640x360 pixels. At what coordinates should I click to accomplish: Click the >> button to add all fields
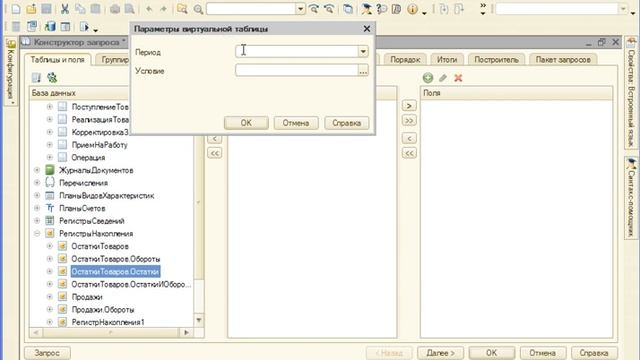pos(409,120)
